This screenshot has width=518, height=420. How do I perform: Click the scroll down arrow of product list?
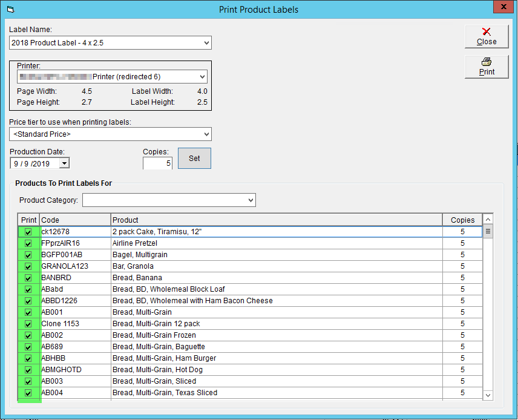(488, 395)
